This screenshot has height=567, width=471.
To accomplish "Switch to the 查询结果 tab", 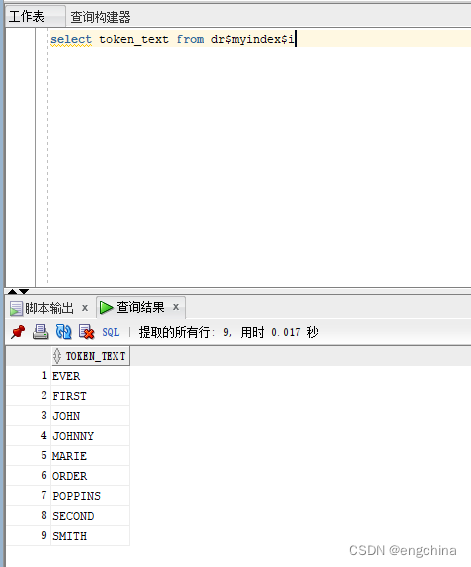I will (140, 307).
